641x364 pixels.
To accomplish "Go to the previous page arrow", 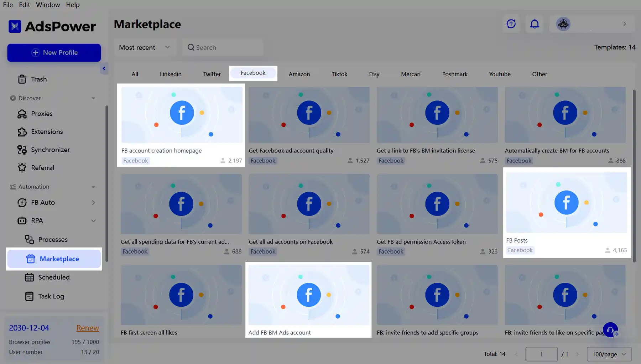I will 516,354.
